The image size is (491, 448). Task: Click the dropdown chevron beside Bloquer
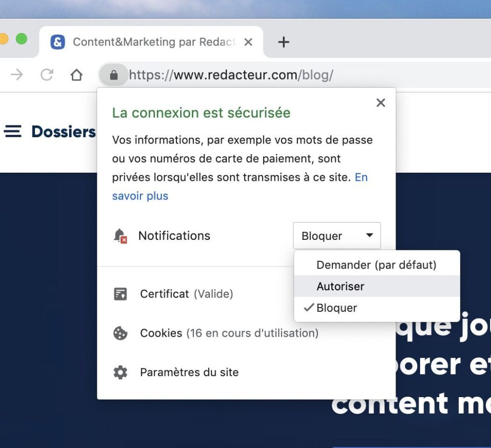(369, 236)
